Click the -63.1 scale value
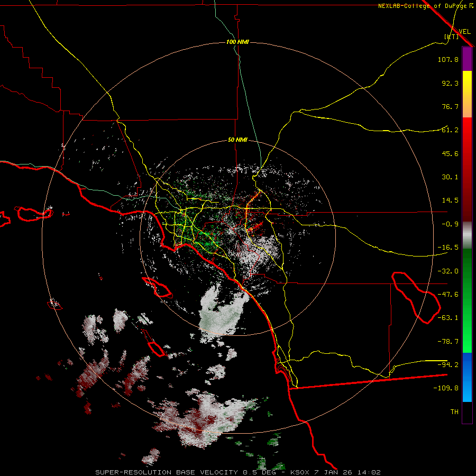The height and width of the screenshot is (476, 476). click(448, 318)
